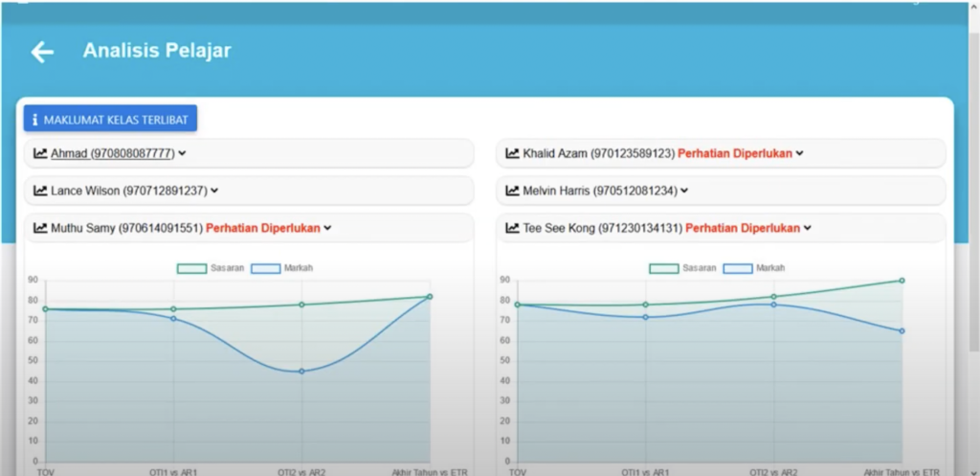Click Khalid Azam (970123589123) name
This screenshot has height=476, width=980.
point(599,153)
